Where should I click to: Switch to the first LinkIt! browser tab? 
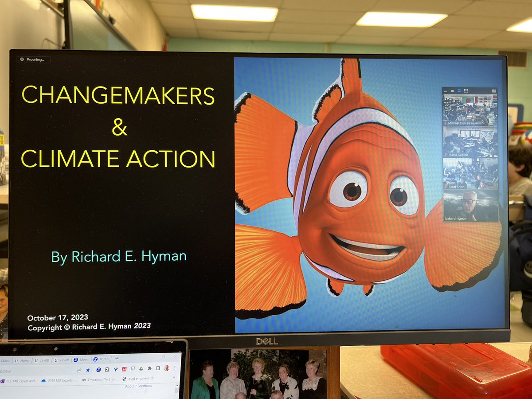[42, 360]
